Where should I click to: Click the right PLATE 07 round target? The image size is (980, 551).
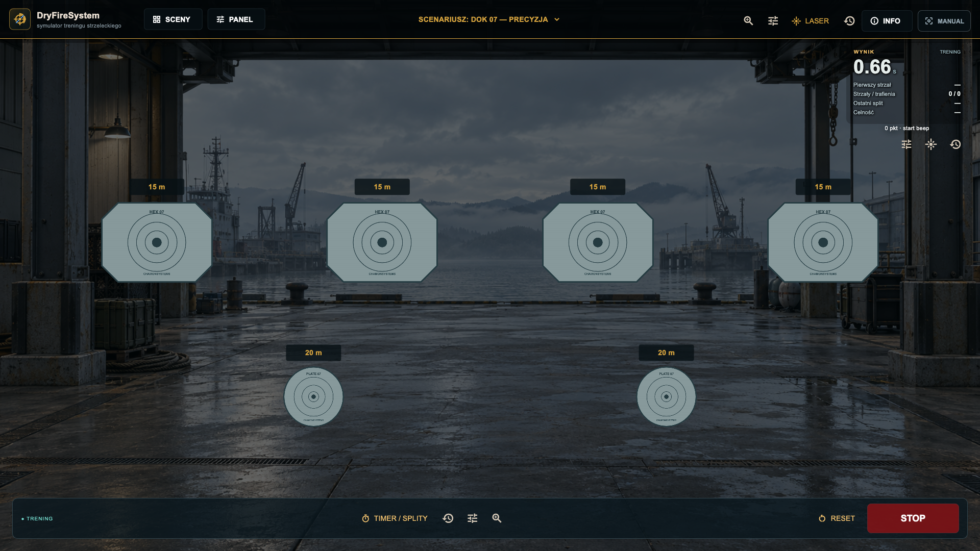[x=666, y=397]
